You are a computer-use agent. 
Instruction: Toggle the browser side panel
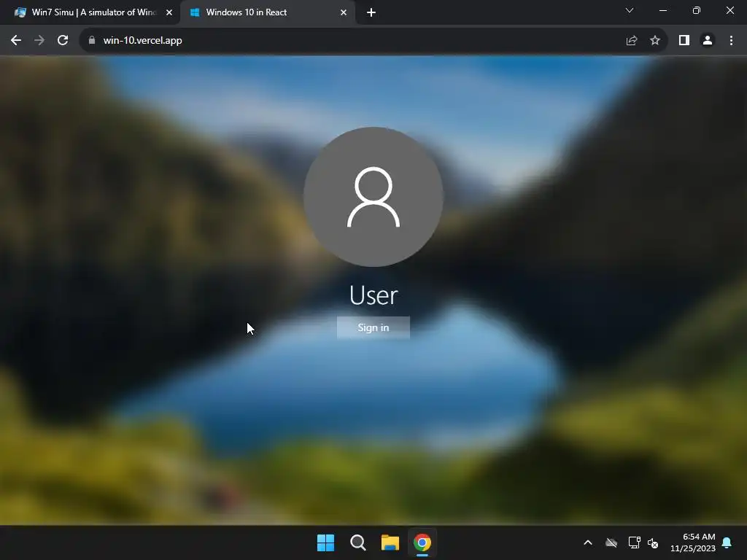(684, 41)
